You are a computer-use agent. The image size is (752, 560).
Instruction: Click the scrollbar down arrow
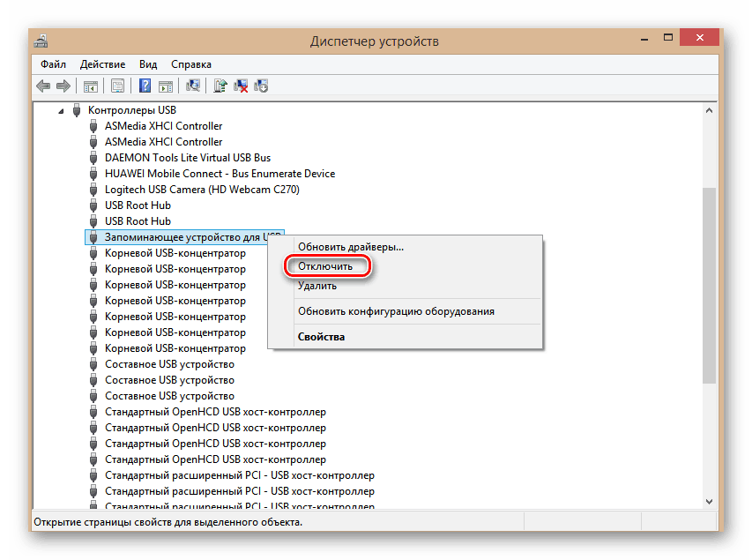pos(710,502)
